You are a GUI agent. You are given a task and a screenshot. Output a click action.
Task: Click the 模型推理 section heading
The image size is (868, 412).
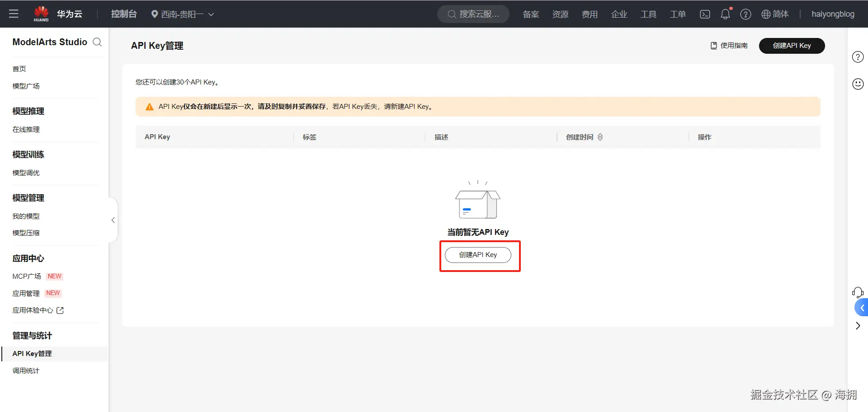pyautogui.click(x=28, y=111)
